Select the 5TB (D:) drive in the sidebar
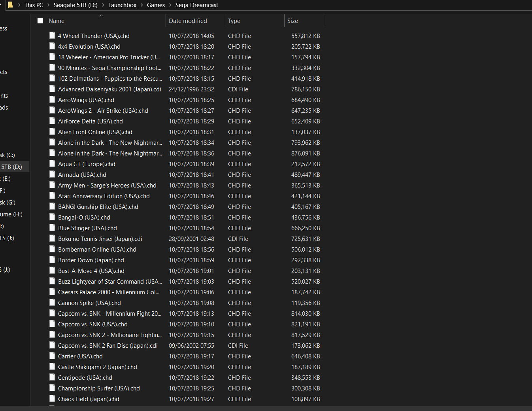The height and width of the screenshot is (411, 532). 15,167
